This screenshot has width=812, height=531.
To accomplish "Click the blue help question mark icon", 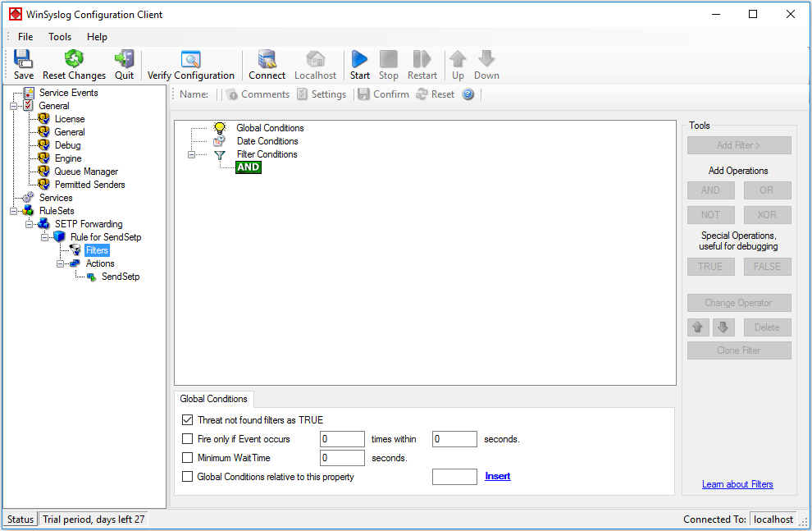I will coord(468,94).
